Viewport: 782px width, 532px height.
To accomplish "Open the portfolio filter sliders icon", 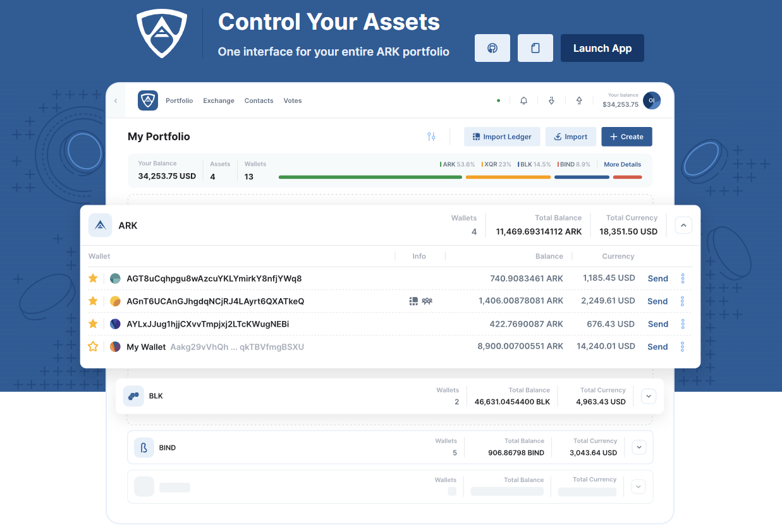I will [431, 136].
